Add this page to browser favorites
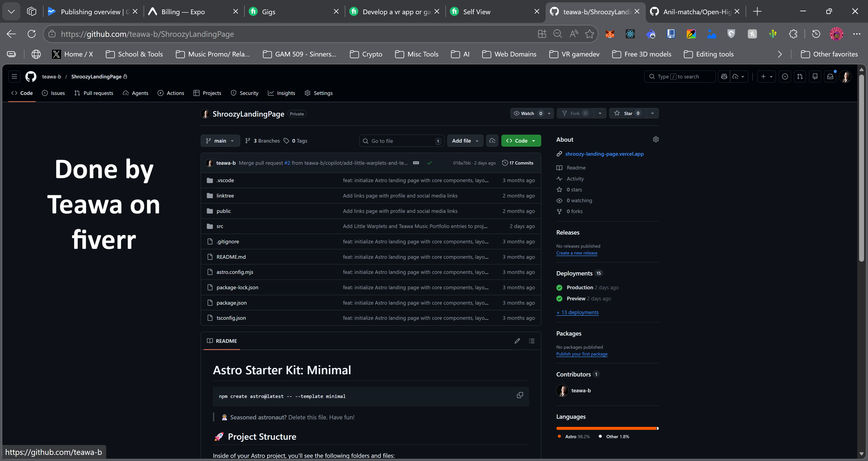This screenshot has height=461, width=868. (589, 34)
